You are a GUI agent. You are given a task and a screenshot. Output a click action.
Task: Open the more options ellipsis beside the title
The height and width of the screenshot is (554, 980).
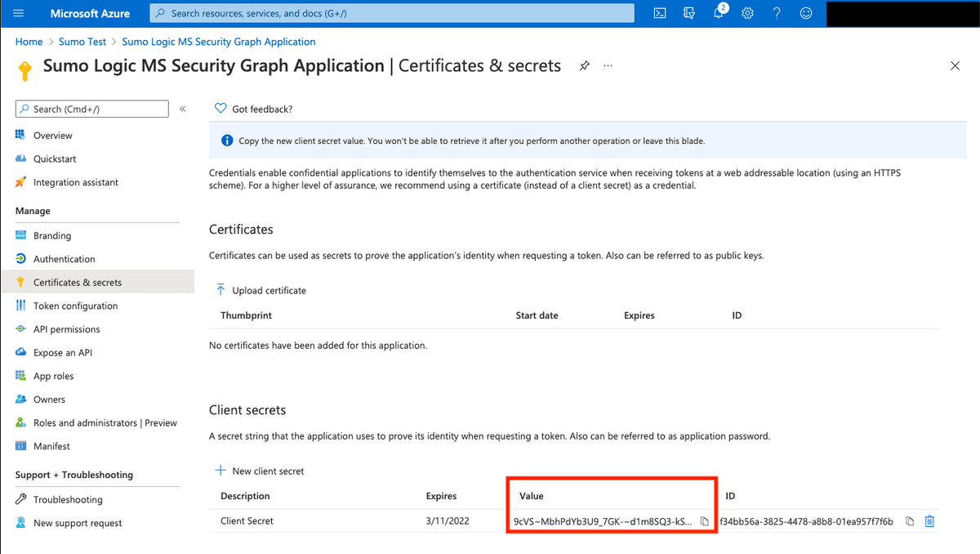608,66
